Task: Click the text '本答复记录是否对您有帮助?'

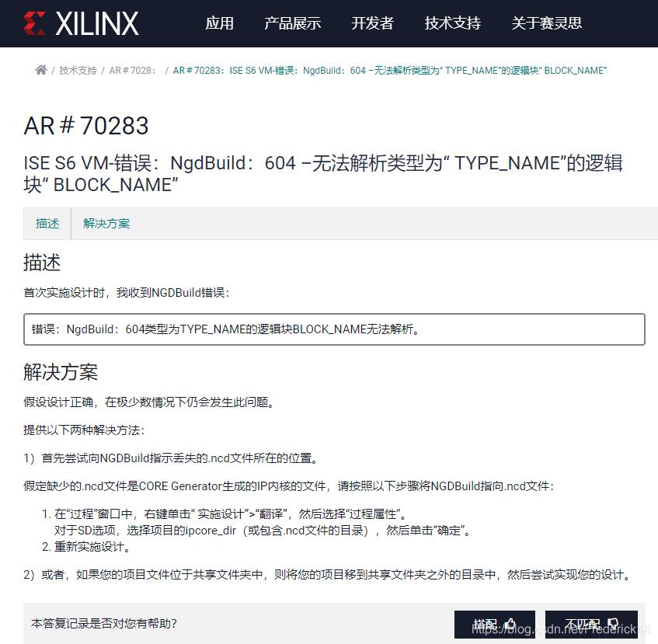Action: (x=104, y=624)
